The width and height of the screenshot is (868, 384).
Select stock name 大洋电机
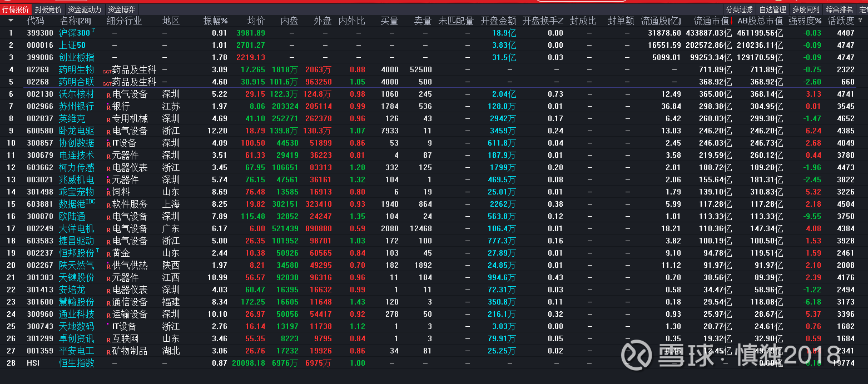(77, 228)
